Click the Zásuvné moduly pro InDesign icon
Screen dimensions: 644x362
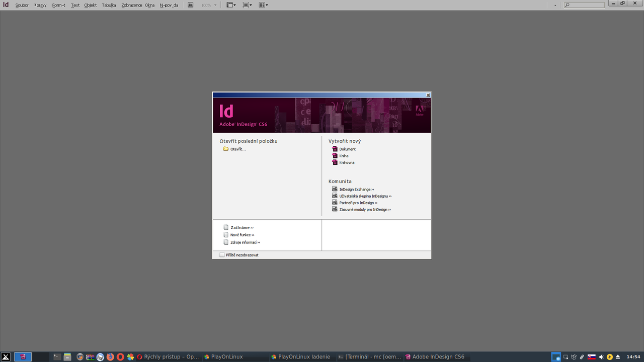point(335,209)
